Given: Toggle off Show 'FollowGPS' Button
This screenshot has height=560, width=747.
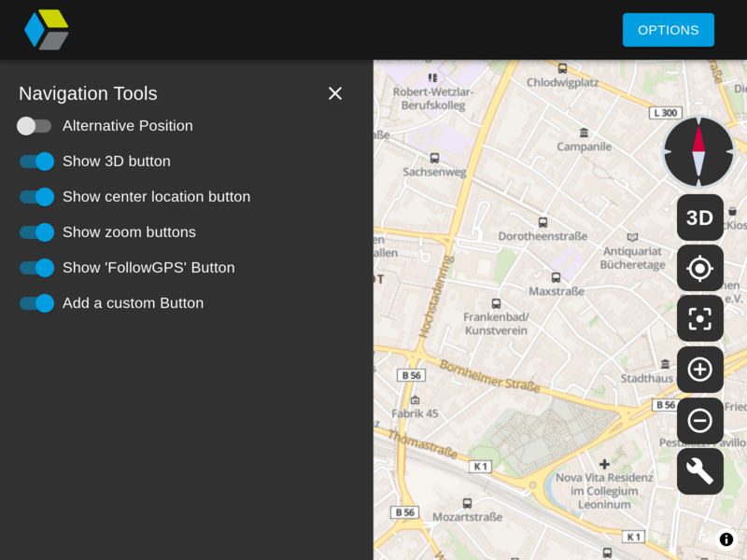Looking at the screenshot, I should 35,268.
